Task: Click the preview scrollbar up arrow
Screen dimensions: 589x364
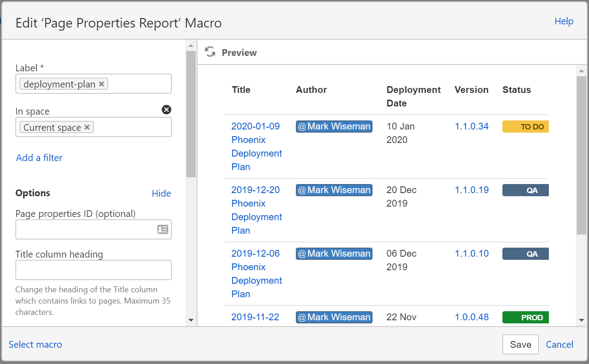Action: pyautogui.click(x=581, y=71)
